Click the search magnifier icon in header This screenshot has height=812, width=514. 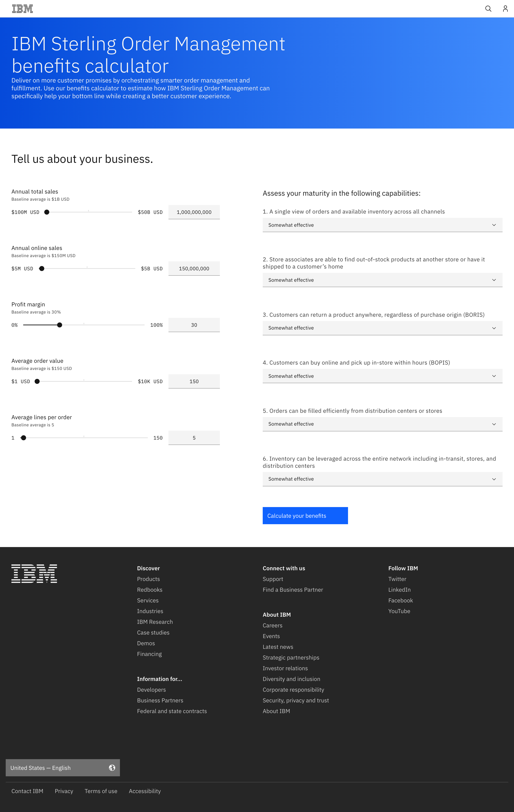coord(488,9)
